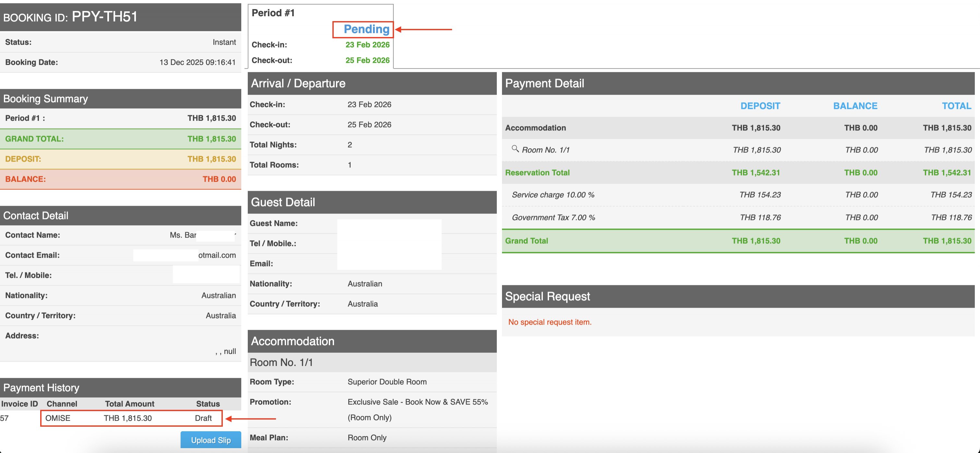Click the BALANCE column header
The width and height of the screenshot is (980, 453).
click(855, 106)
